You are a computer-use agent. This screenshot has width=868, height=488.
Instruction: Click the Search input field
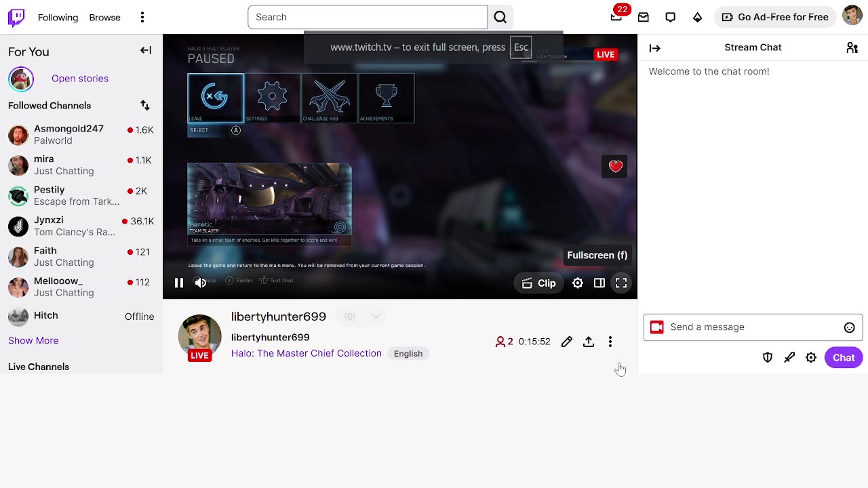(x=368, y=17)
